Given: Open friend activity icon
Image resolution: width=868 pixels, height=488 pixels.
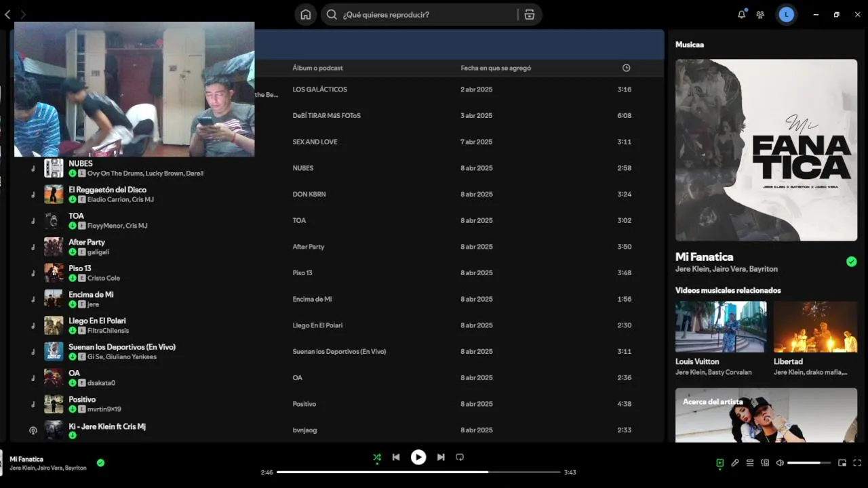Looking at the screenshot, I should coord(760,14).
